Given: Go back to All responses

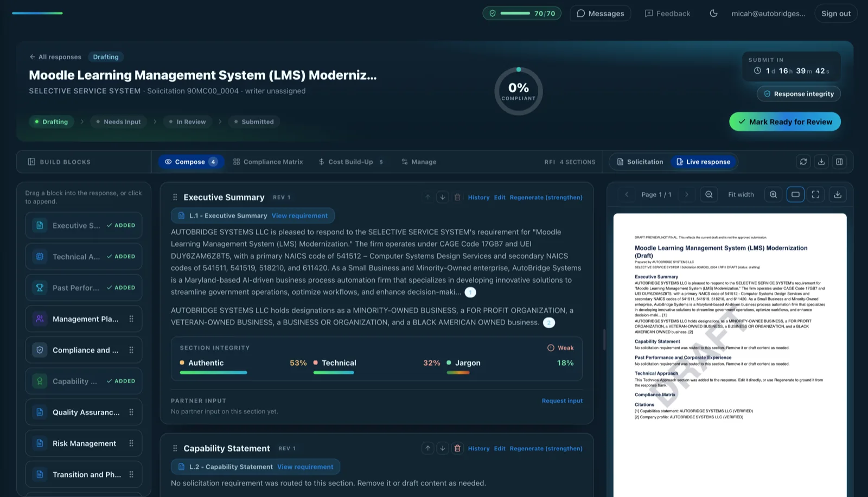Looking at the screenshot, I should tap(55, 57).
